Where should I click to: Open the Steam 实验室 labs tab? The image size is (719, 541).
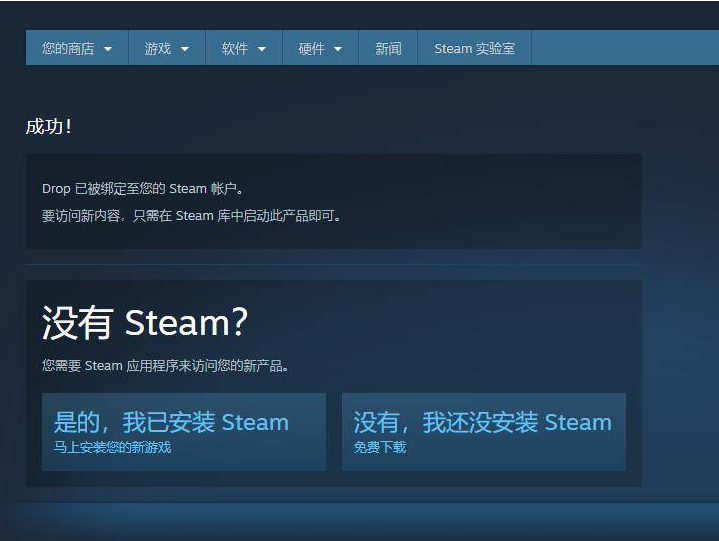tap(475, 48)
